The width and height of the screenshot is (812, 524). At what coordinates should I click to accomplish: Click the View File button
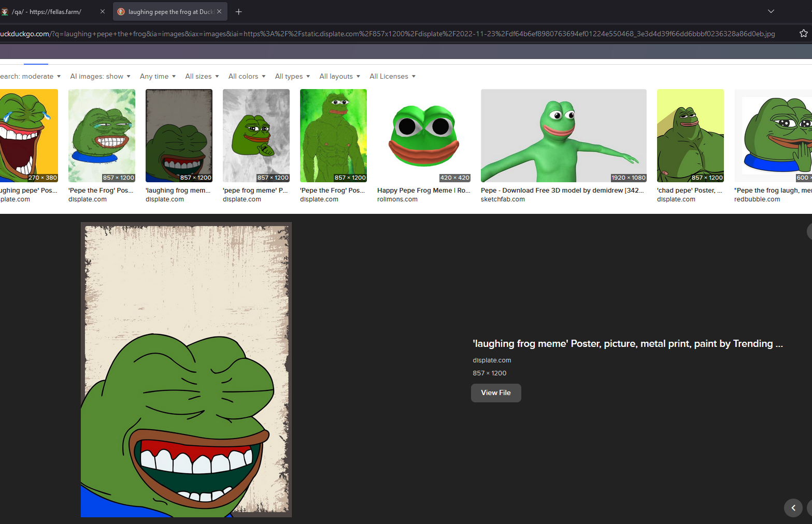496,393
